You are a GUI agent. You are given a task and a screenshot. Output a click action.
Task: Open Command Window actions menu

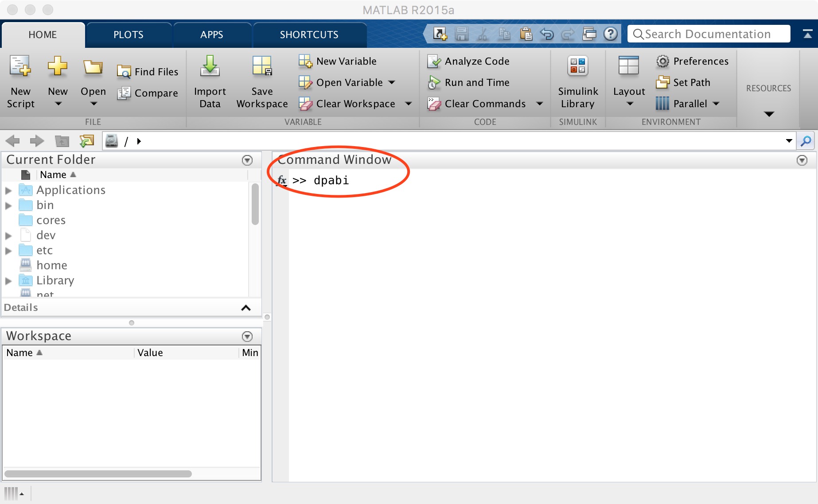point(802,160)
